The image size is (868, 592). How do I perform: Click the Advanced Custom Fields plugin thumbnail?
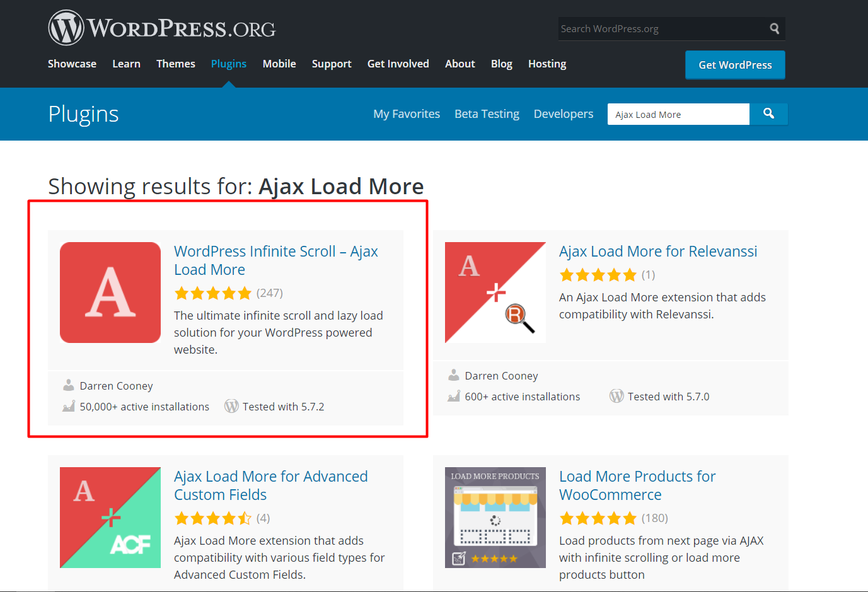[110, 517]
